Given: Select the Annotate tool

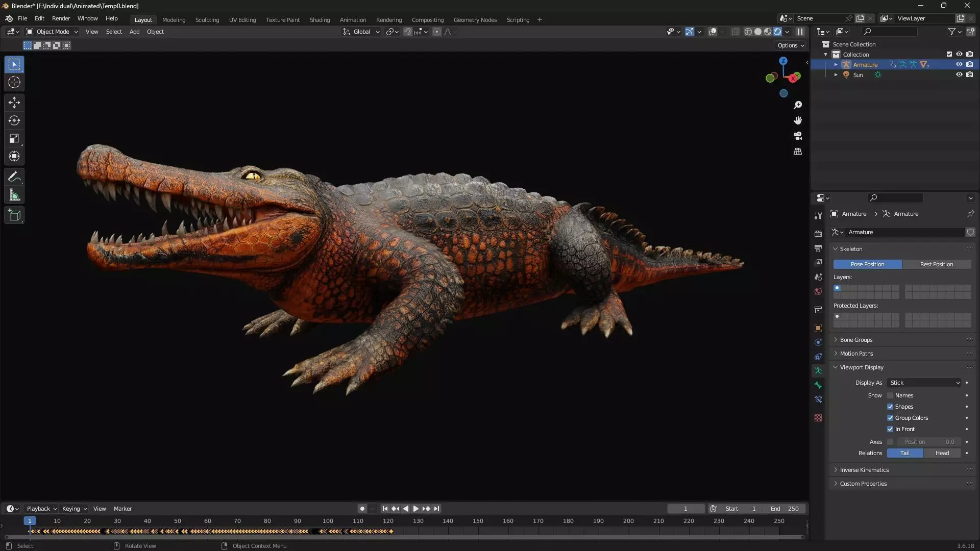Looking at the screenshot, I should coord(14,177).
